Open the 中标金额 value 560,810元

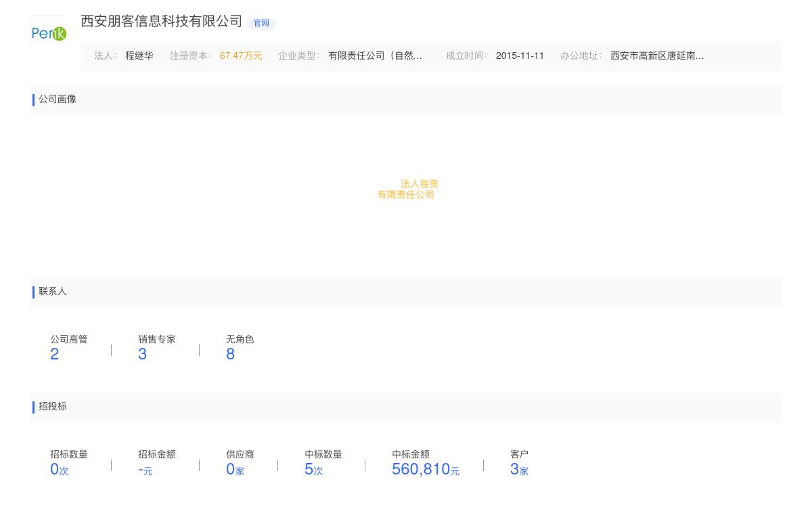(425, 468)
